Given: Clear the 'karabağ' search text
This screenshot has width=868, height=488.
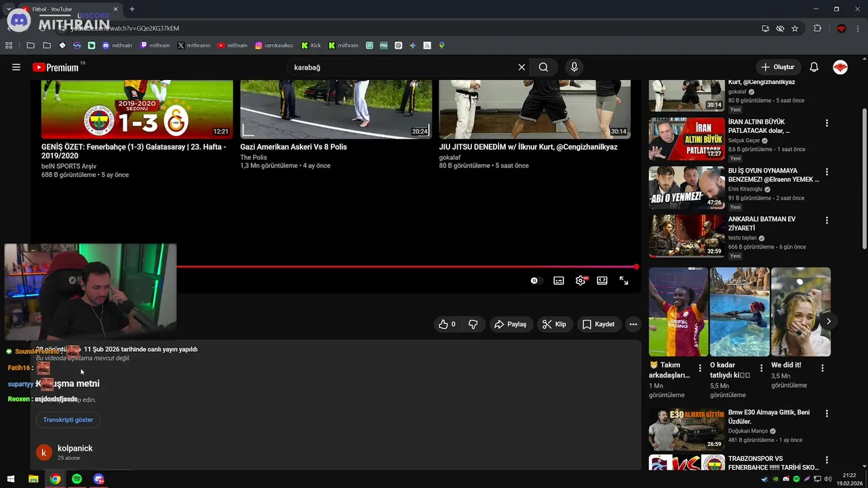Looking at the screenshot, I should tap(521, 67).
